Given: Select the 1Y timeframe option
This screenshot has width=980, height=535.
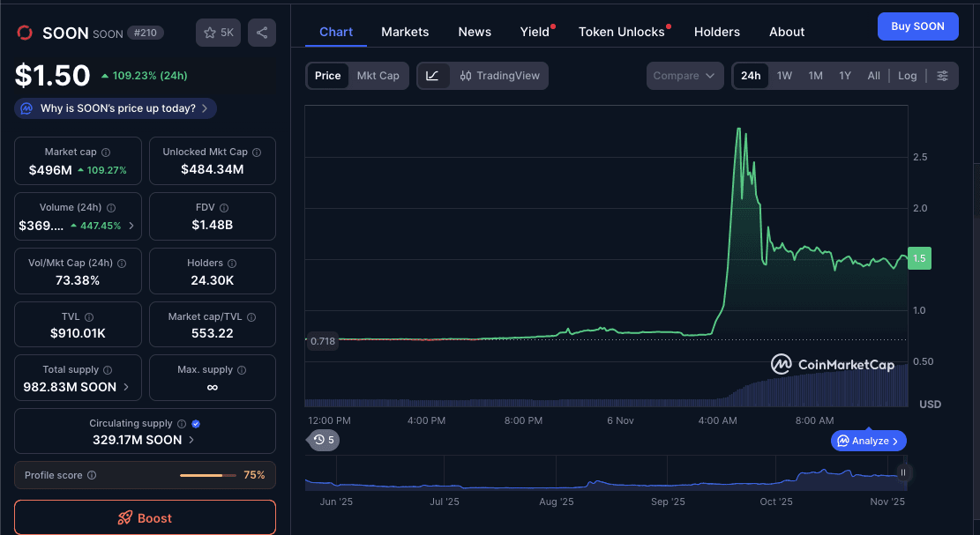Looking at the screenshot, I should coord(844,76).
